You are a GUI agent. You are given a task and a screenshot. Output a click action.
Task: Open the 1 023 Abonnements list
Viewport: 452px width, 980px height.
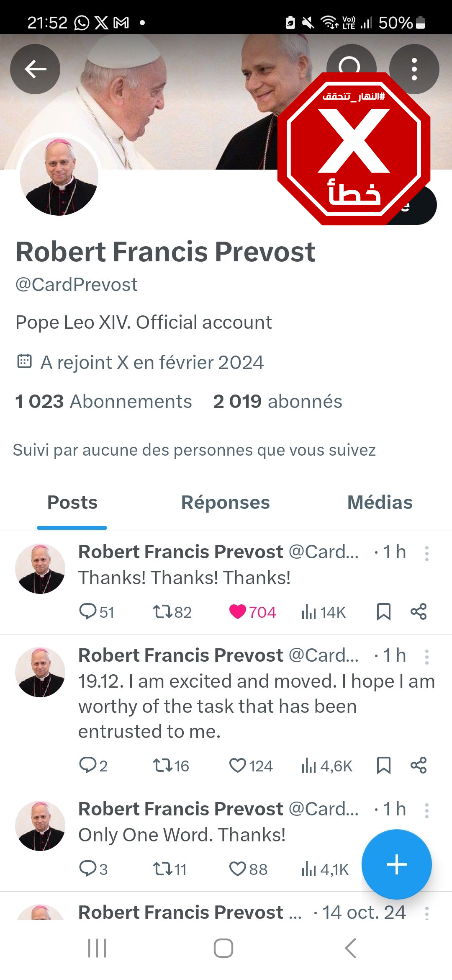point(103,402)
